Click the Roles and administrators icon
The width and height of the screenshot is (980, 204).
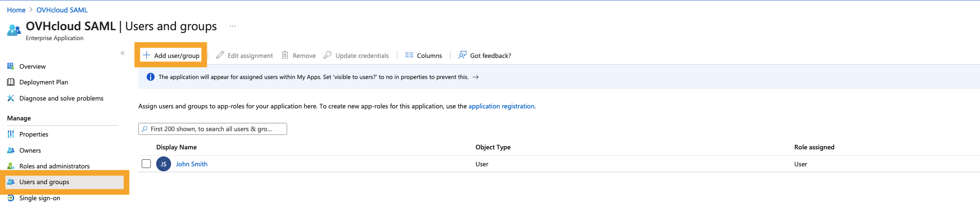(11, 166)
